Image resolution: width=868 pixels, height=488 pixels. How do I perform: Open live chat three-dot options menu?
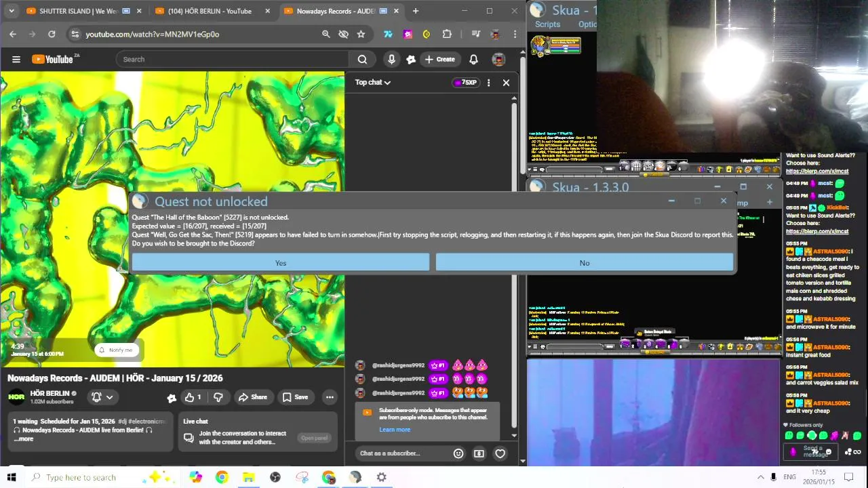[488, 83]
